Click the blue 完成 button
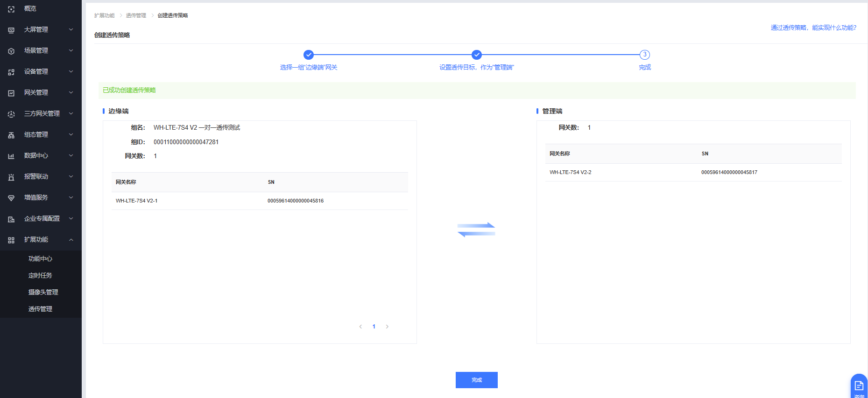This screenshot has height=398, width=868. [476, 380]
